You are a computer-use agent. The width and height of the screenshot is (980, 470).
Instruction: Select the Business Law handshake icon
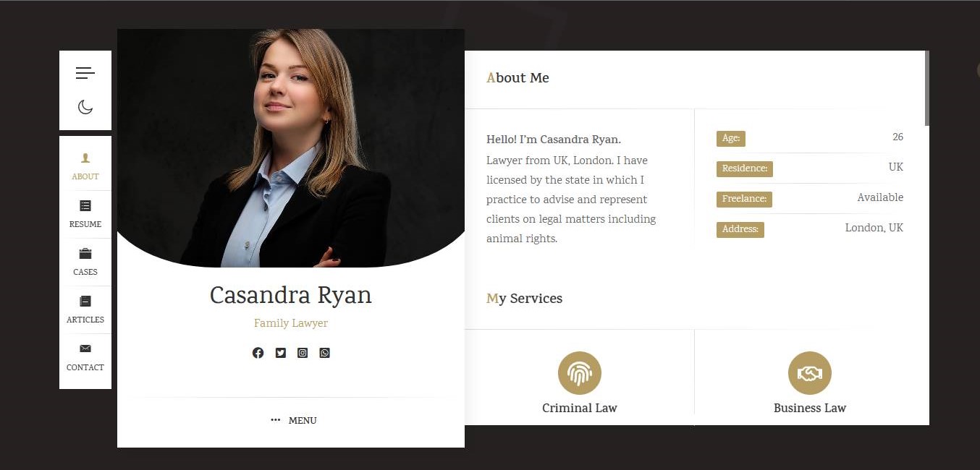pos(810,373)
